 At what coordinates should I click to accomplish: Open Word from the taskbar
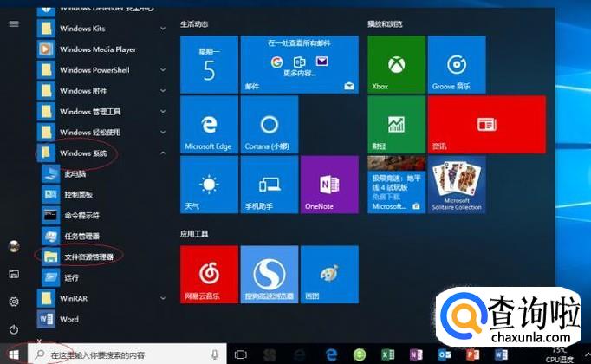pos(501,354)
